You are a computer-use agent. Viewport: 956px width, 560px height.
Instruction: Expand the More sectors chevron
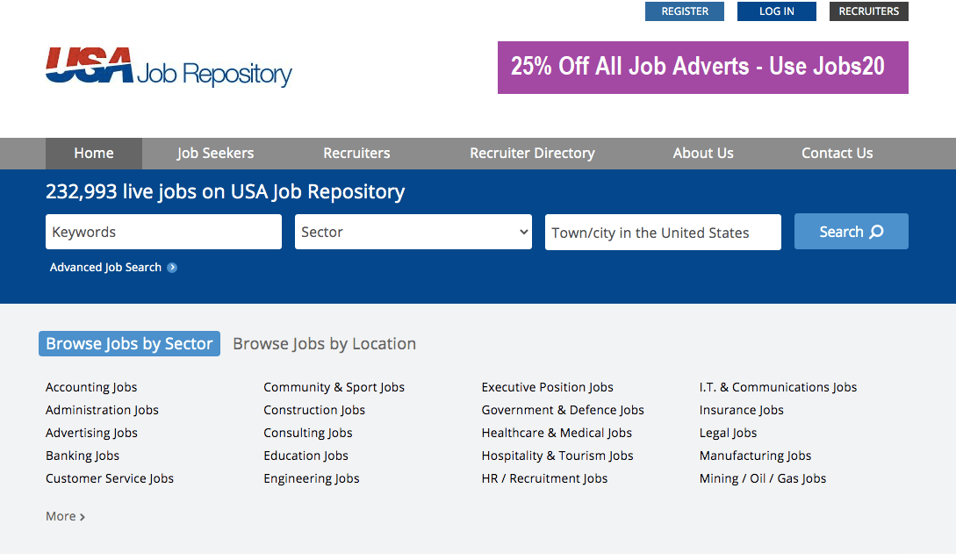tap(83, 517)
